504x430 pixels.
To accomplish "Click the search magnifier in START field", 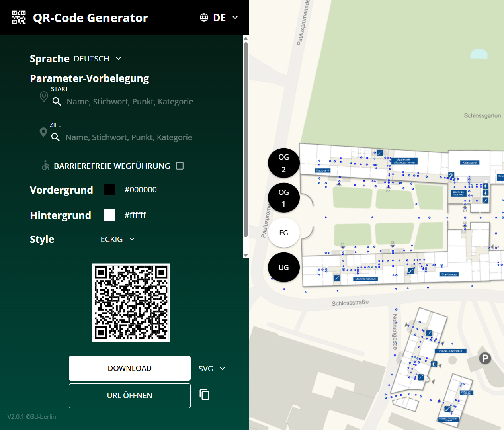I will [x=57, y=102].
